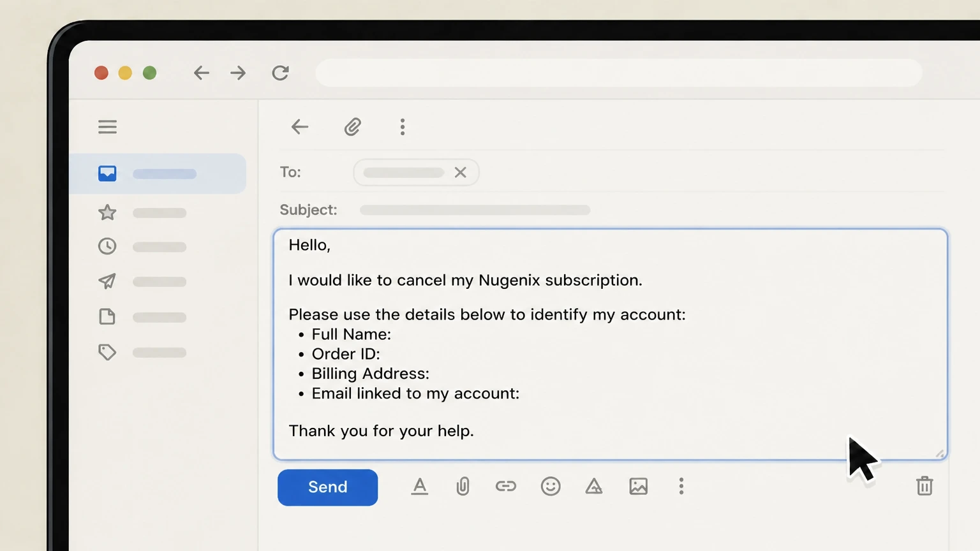Open the Inbox folder in the sidebar
Image resolution: width=980 pixels, height=551 pixels.
[158, 173]
